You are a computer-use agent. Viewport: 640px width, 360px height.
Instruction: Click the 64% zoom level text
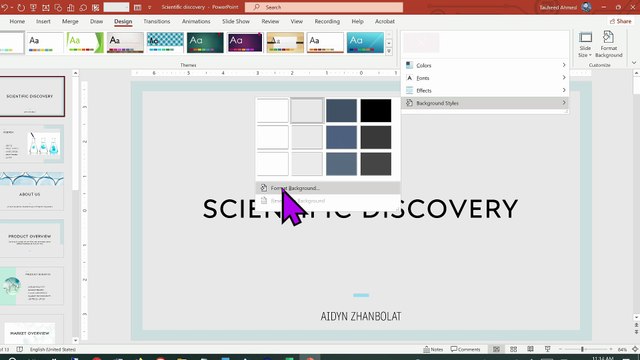[622, 349]
